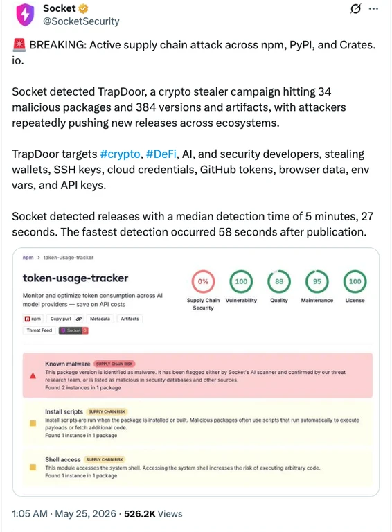Click the red warning triangle beside Known malware
The image size is (392, 532).
(x=33, y=375)
